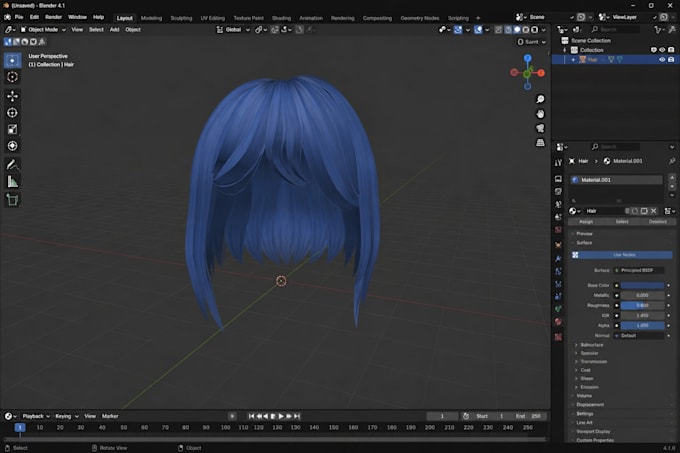Viewport: 680px width, 453px height.
Task: Click the blue Z axis gizmo handle
Action: 527,58
